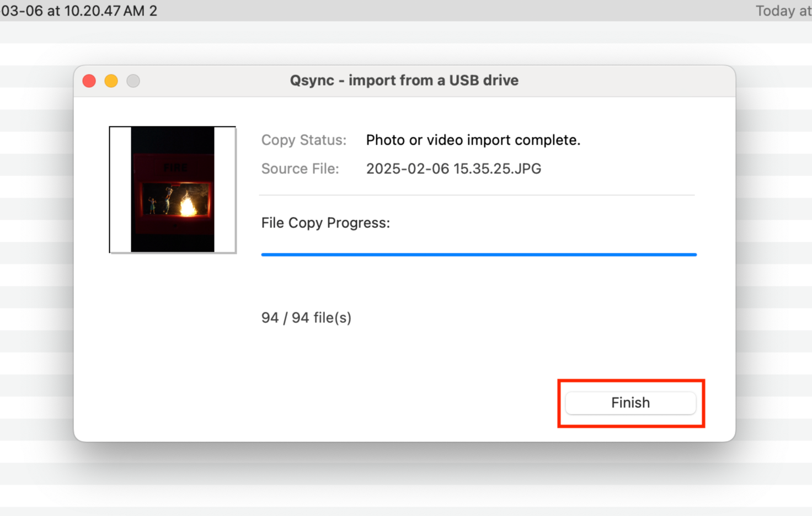Click the "Source File:" label

(300, 169)
